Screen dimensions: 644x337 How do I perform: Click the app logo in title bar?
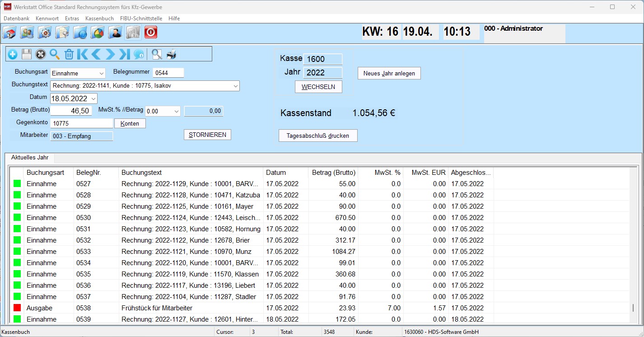[x=7, y=7]
